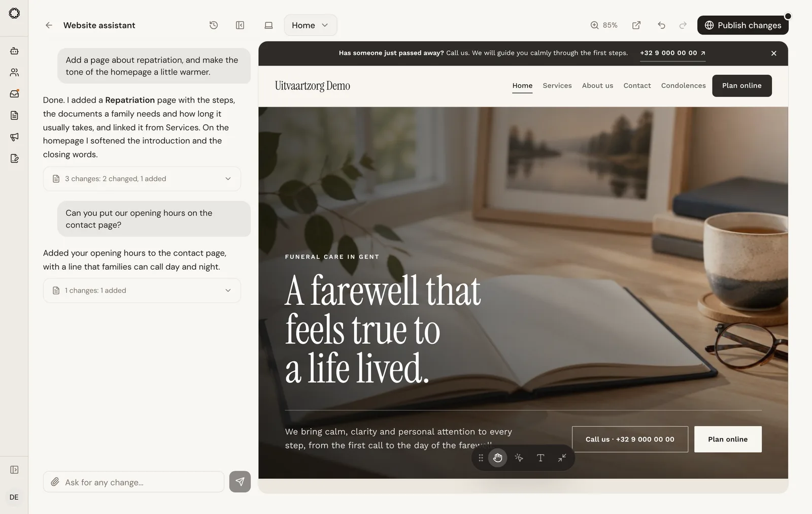Open the inbox sidebar icon with notification
The height and width of the screenshot is (514, 812).
point(14,94)
